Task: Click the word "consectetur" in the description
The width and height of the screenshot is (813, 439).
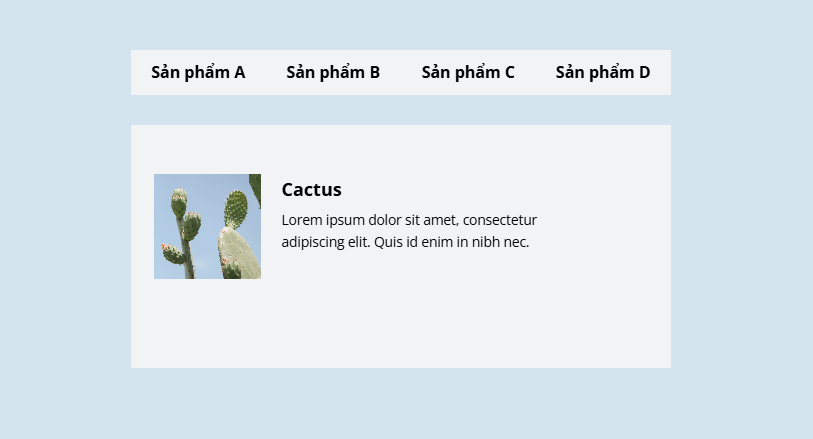Action: 500,220
